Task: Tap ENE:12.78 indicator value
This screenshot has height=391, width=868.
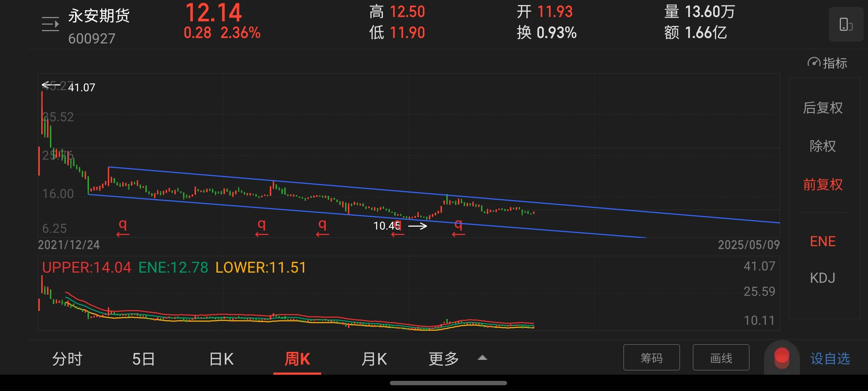Action: click(173, 268)
